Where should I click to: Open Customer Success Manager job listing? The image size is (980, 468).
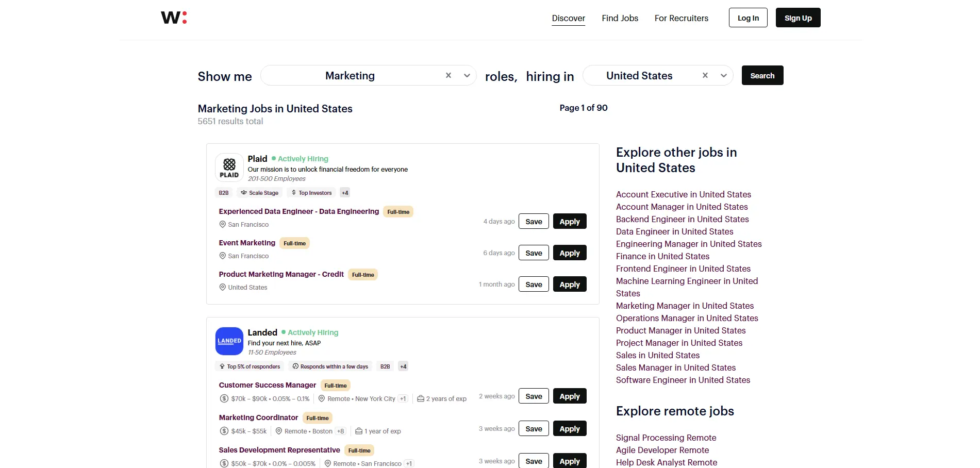(268, 385)
